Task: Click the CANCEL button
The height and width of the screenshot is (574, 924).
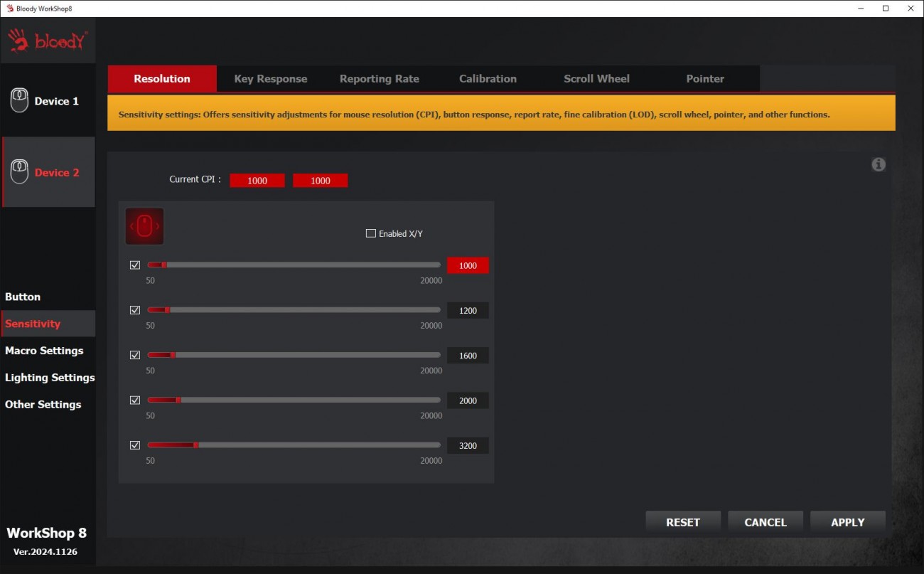Action: tap(765, 522)
